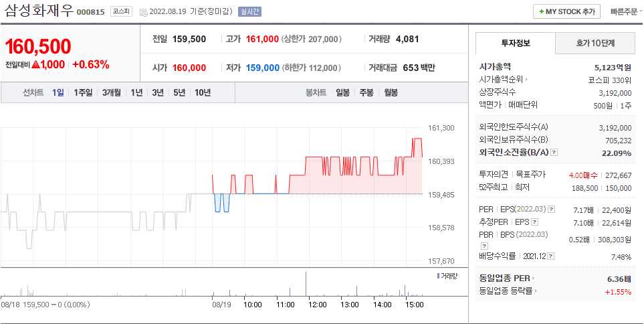Show the 월봉 candlestick chart
The height and width of the screenshot is (324, 644).
[391, 92]
